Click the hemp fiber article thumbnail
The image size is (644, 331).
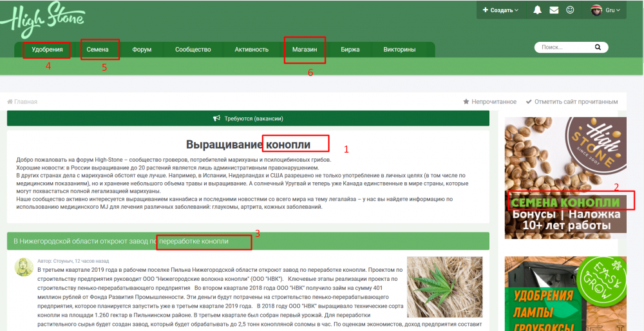pyautogui.click(x=445, y=287)
